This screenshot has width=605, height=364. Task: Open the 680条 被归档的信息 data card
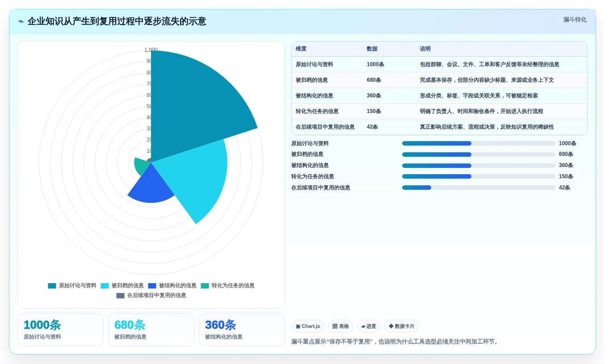[151, 330]
